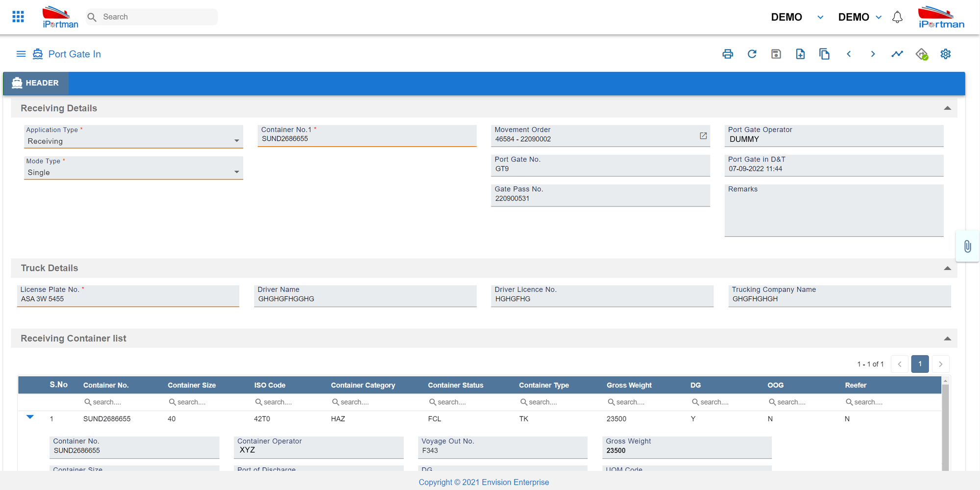
Task: Collapse the Receiving Details section
Action: point(949,107)
